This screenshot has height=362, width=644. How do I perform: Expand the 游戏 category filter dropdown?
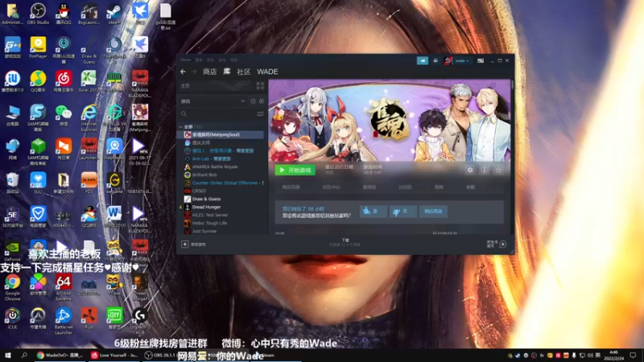[242, 101]
